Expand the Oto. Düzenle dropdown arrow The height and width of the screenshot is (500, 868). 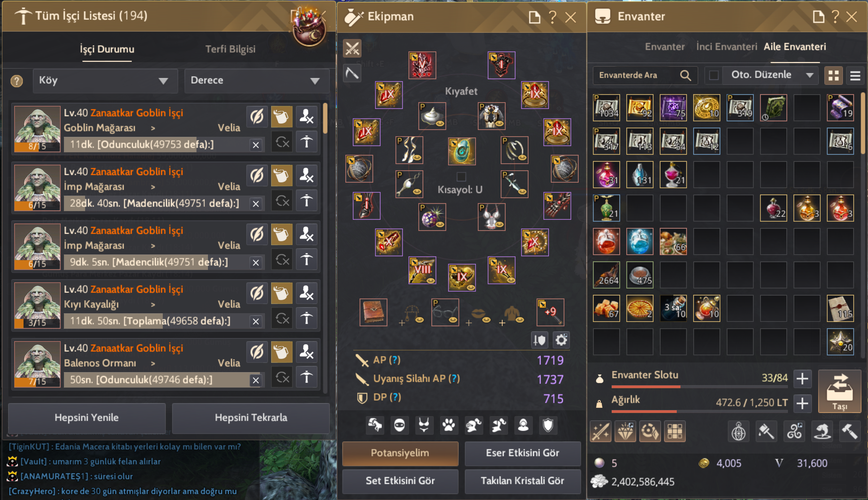tap(810, 75)
